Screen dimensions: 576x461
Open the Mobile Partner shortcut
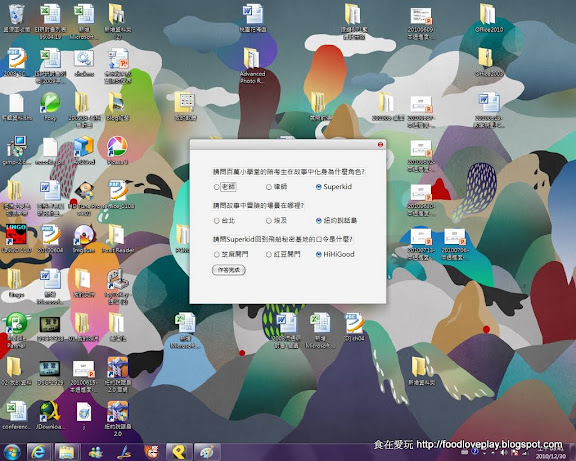(16, 330)
